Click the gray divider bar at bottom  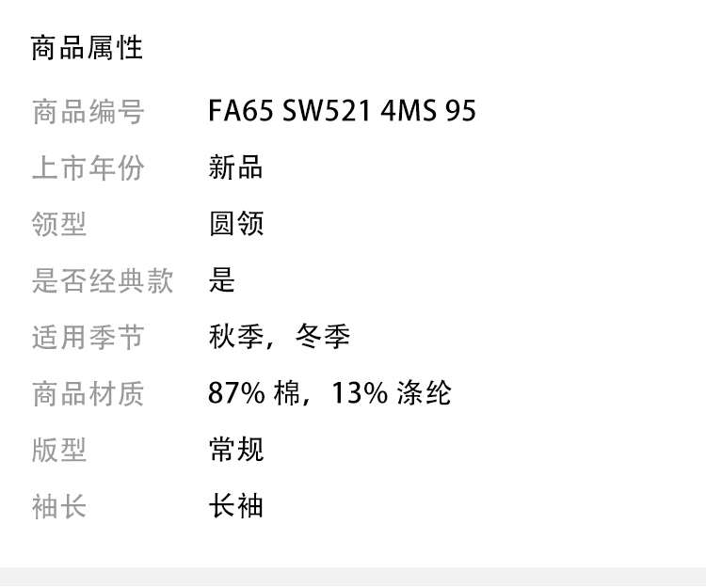353,577
